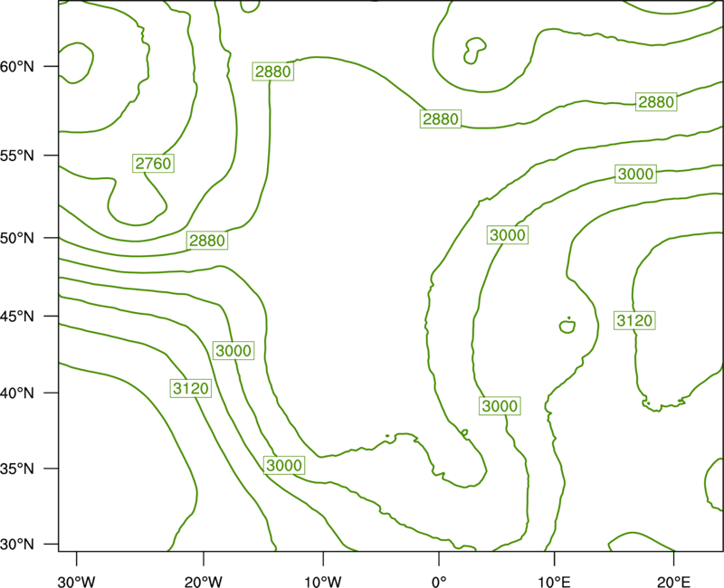
Task: Select the 20°E longitude axis label
Action: [x=673, y=582]
